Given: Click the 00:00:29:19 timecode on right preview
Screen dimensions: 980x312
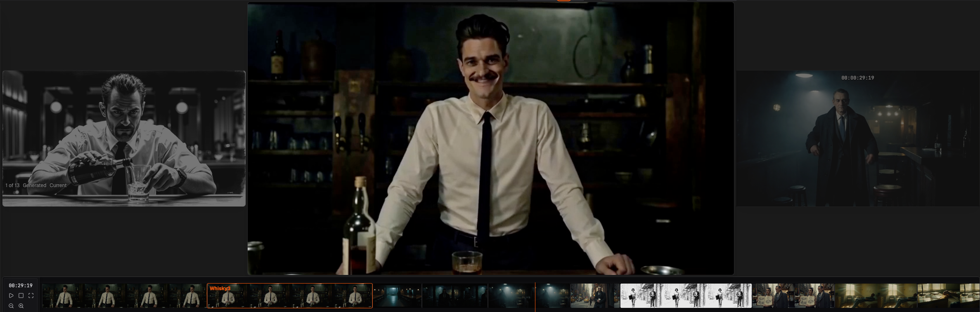Looking at the screenshot, I should (x=857, y=78).
